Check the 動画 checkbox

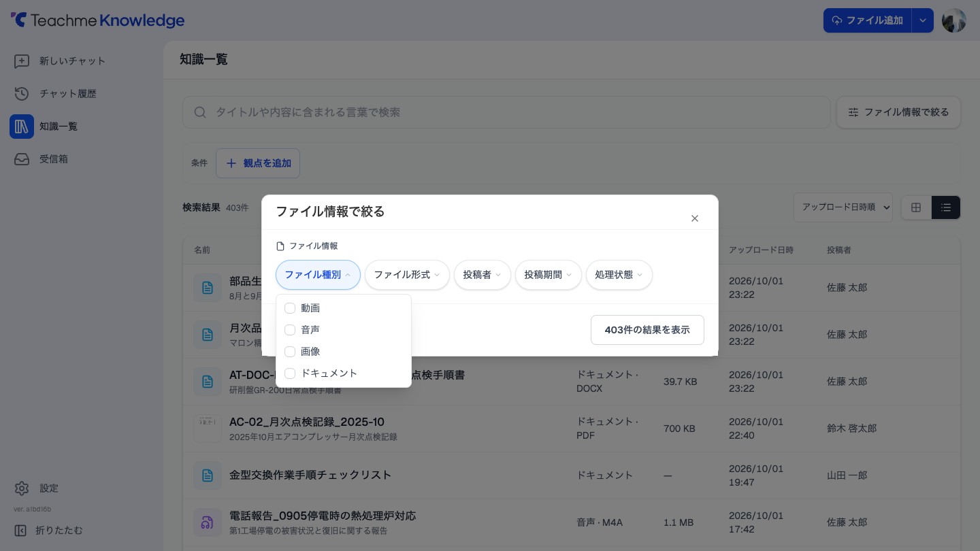290,308
